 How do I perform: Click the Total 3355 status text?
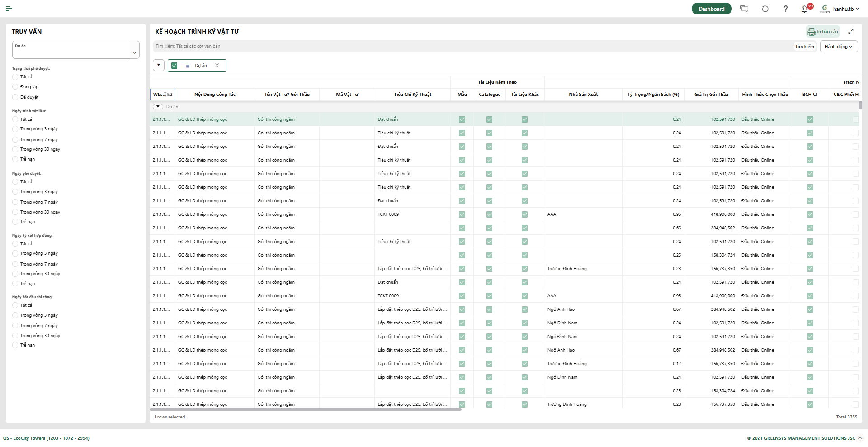(846, 417)
